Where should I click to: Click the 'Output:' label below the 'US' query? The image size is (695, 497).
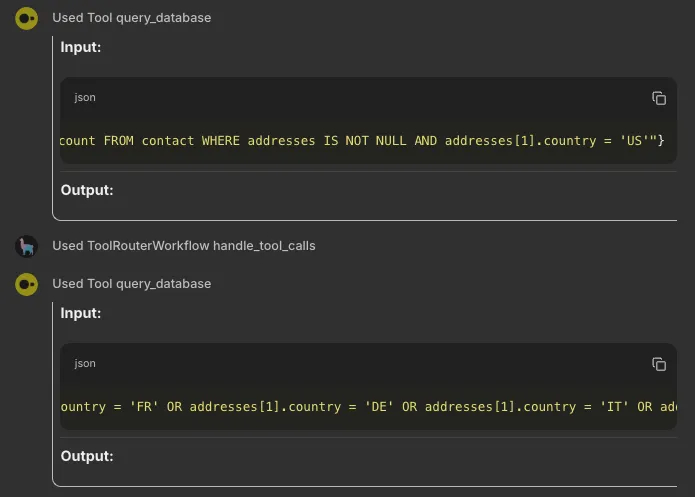click(x=87, y=190)
